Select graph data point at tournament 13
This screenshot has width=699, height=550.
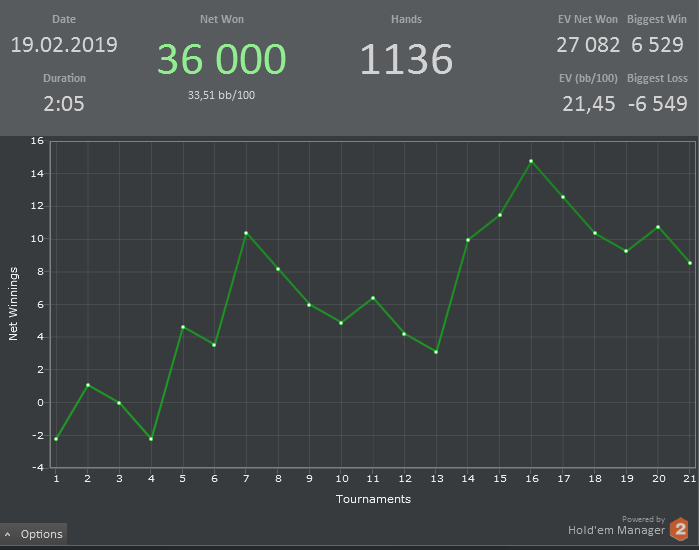[436, 352]
